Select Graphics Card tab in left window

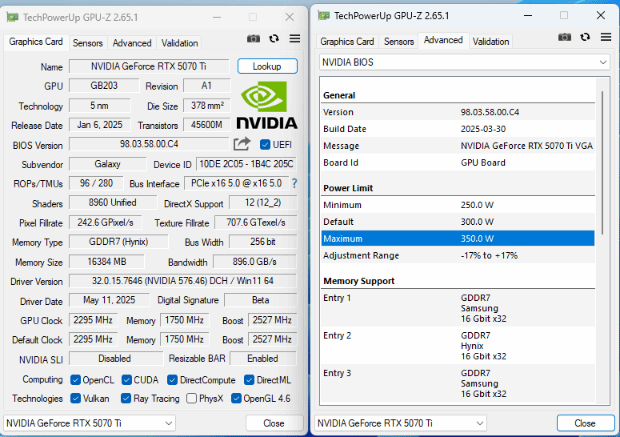(x=36, y=42)
